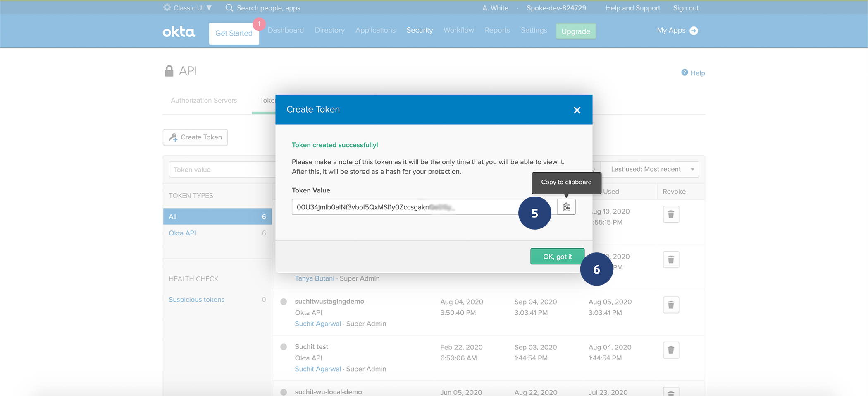Screen dimensions: 868x396
Task: Click the suchitwustagingdemo token name
Action: (x=329, y=301)
